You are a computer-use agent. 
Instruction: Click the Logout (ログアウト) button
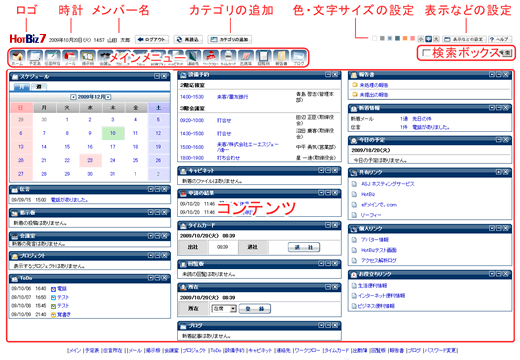coord(152,39)
